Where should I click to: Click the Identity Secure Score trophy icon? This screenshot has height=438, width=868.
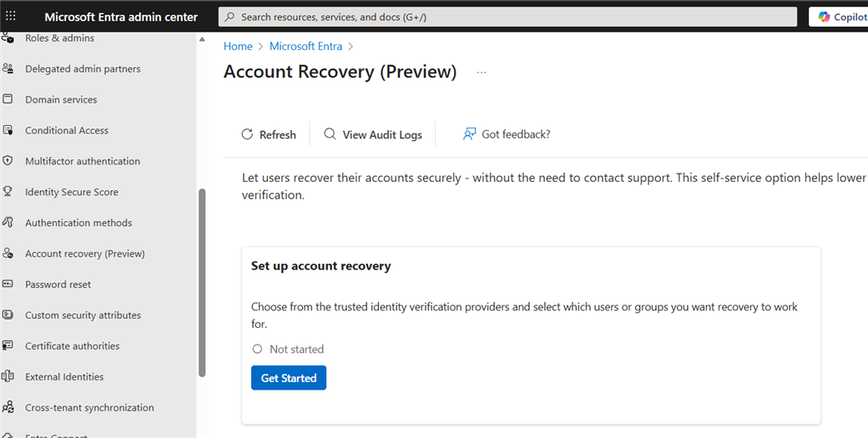8,192
